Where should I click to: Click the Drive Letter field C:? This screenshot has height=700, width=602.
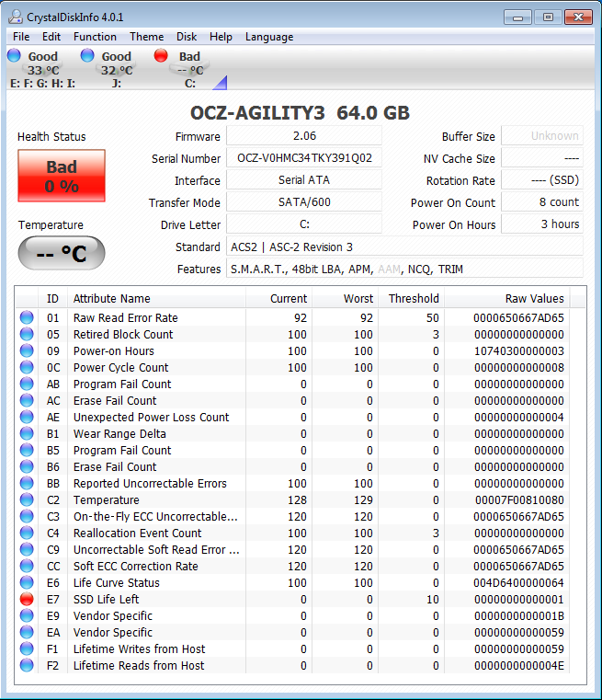coord(304,224)
